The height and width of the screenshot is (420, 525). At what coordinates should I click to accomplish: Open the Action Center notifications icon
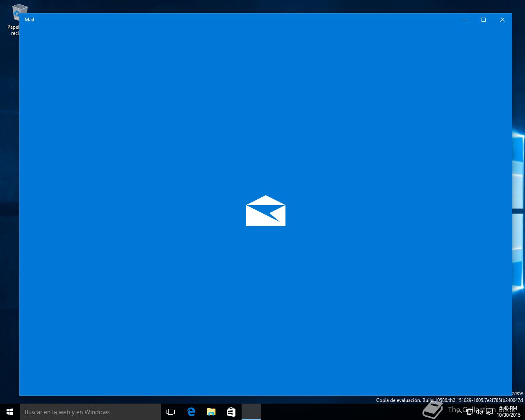pyautogui.click(x=489, y=412)
